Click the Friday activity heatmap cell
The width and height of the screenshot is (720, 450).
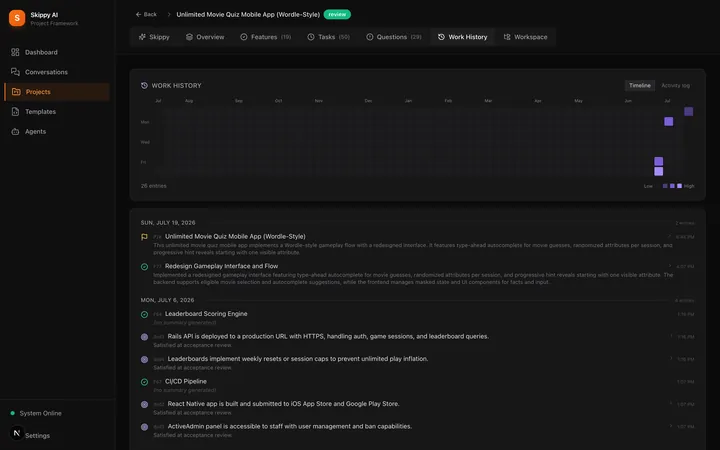658,161
